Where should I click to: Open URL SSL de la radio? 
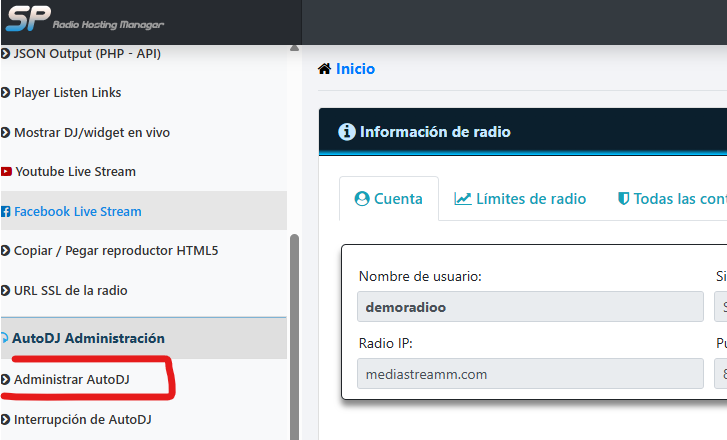point(71,291)
